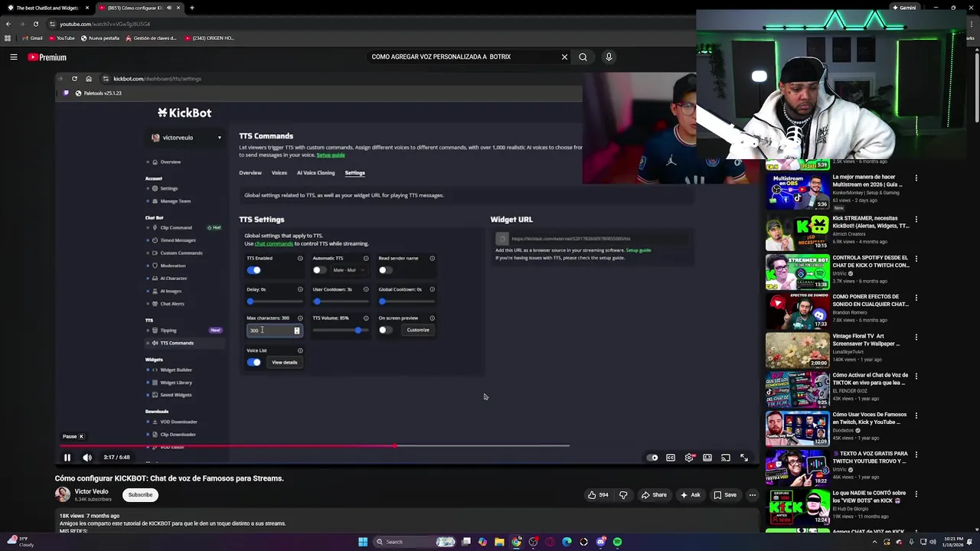Image resolution: width=980 pixels, height=551 pixels.
Task: Click the red video progress bar
Action: click(x=227, y=445)
